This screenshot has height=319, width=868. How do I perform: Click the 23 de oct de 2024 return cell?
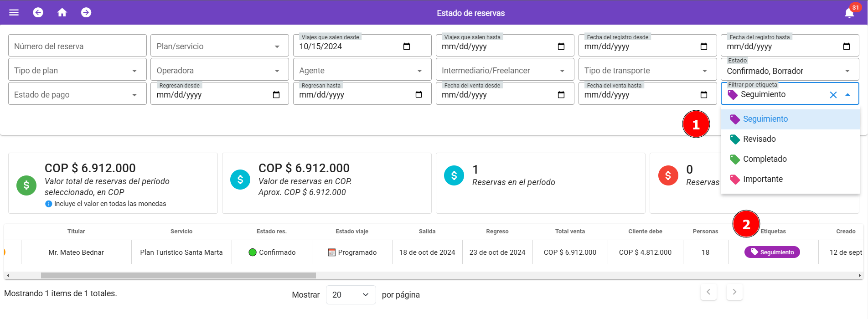coord(497,252)
